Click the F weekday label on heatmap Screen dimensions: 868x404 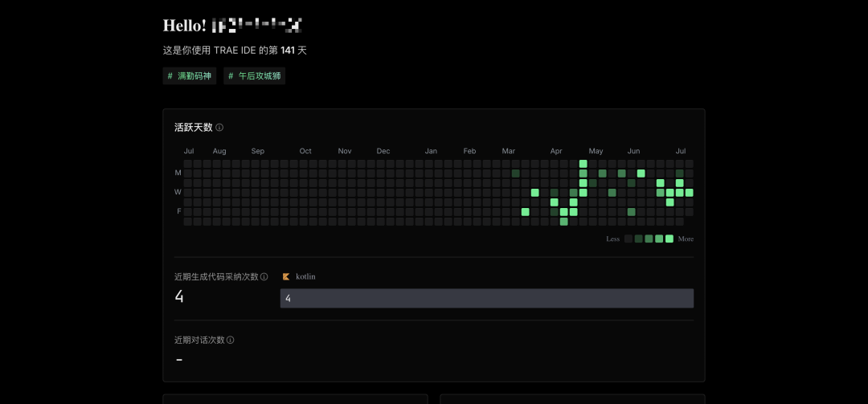tap(178, 212)
